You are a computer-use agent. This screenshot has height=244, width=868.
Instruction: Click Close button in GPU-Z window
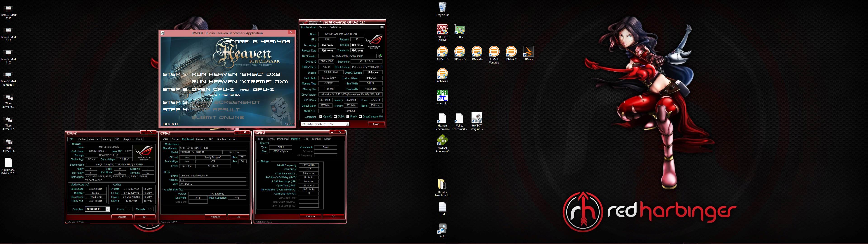tap(376, 124)
